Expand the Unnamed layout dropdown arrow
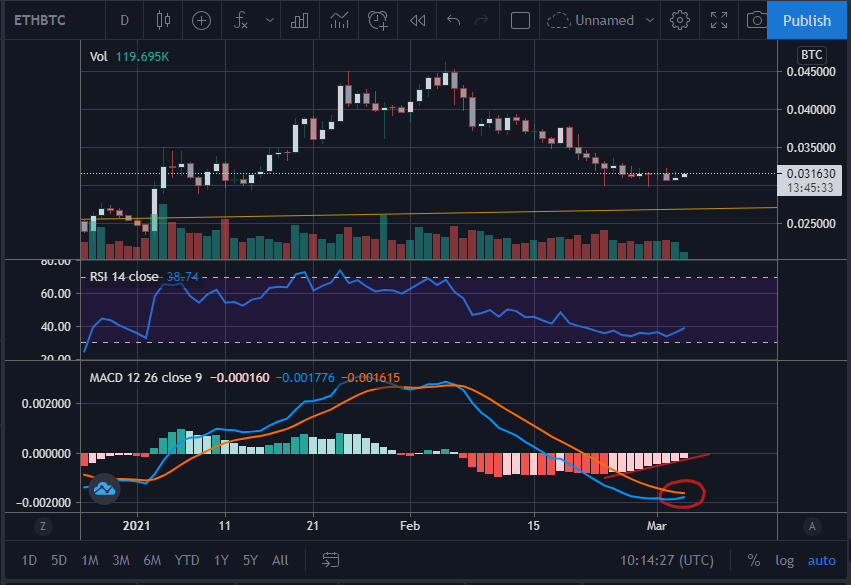The height and width of the screenshot is (585, 851). tap(650, 21)
